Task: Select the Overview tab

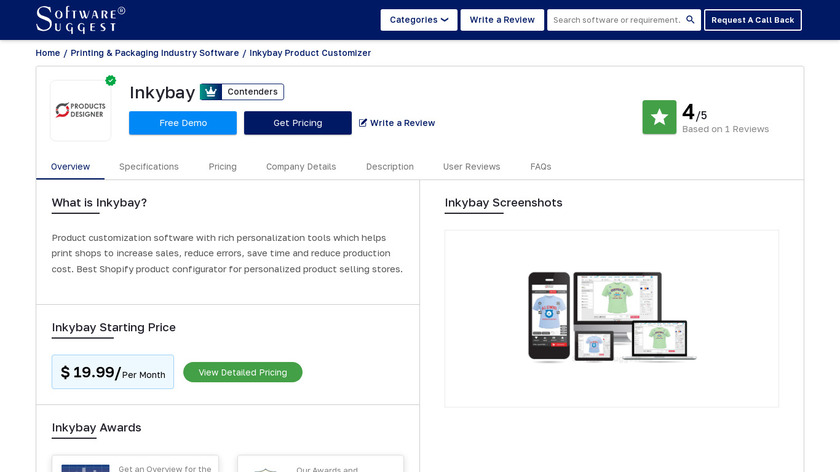Action: point(70,167)
